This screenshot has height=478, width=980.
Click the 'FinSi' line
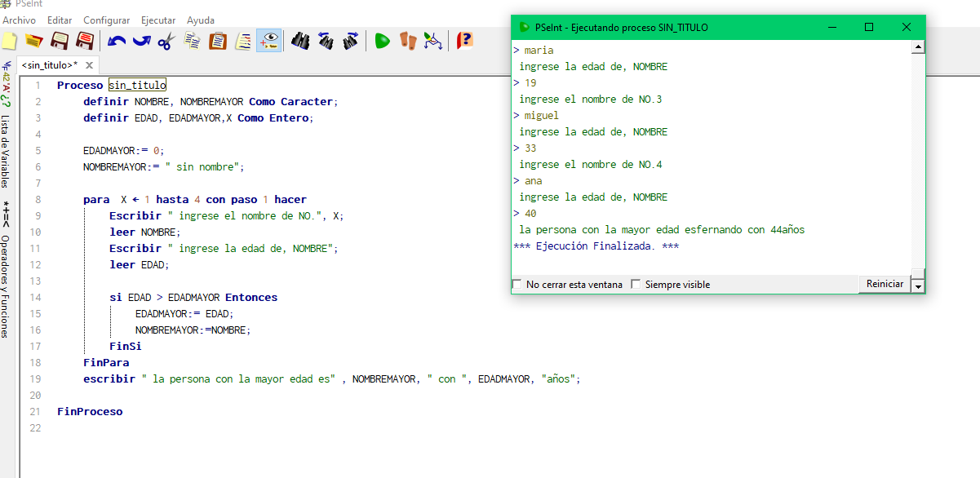click(126, 347)
